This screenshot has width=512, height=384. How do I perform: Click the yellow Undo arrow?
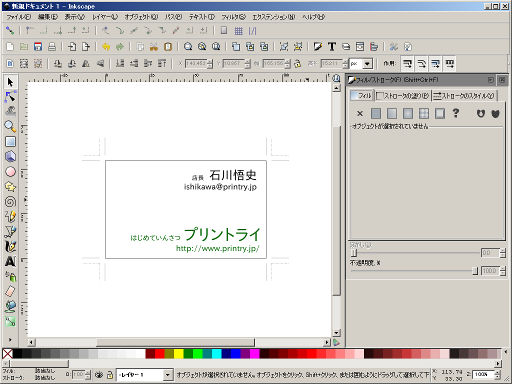tap(106, 47)
